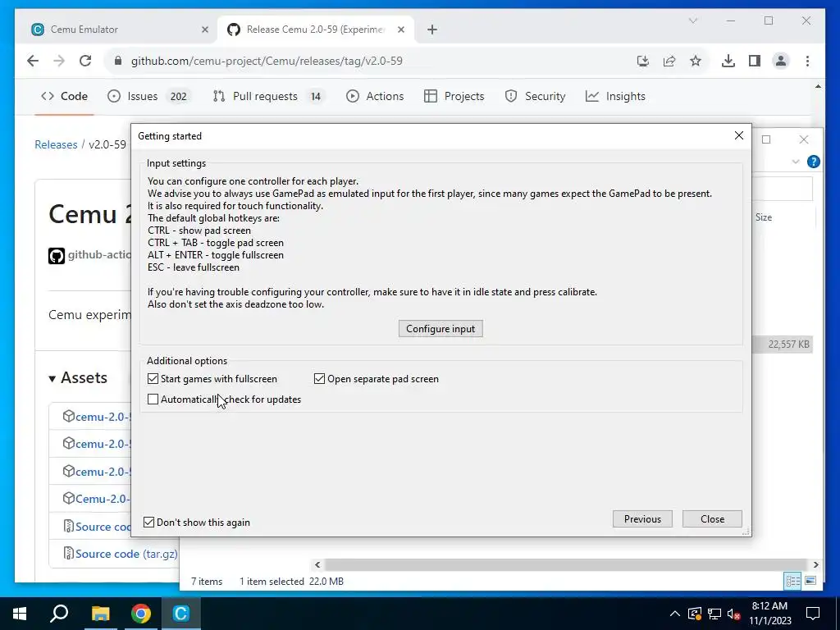
Task: Open the Configure input dialog
Action: pos(441,328)
